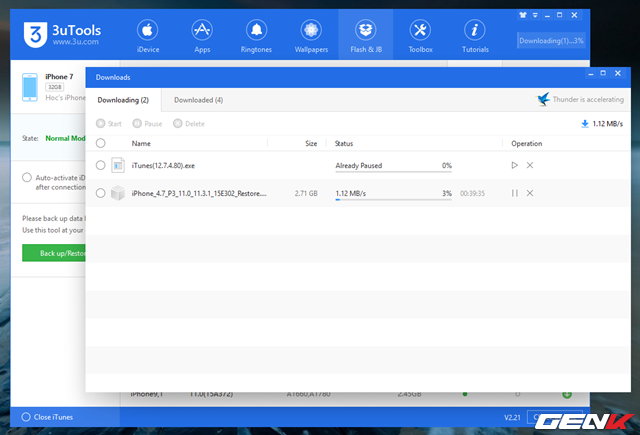Open the Tutorials section
Viewport: 640px width, 435px height.
475,36
